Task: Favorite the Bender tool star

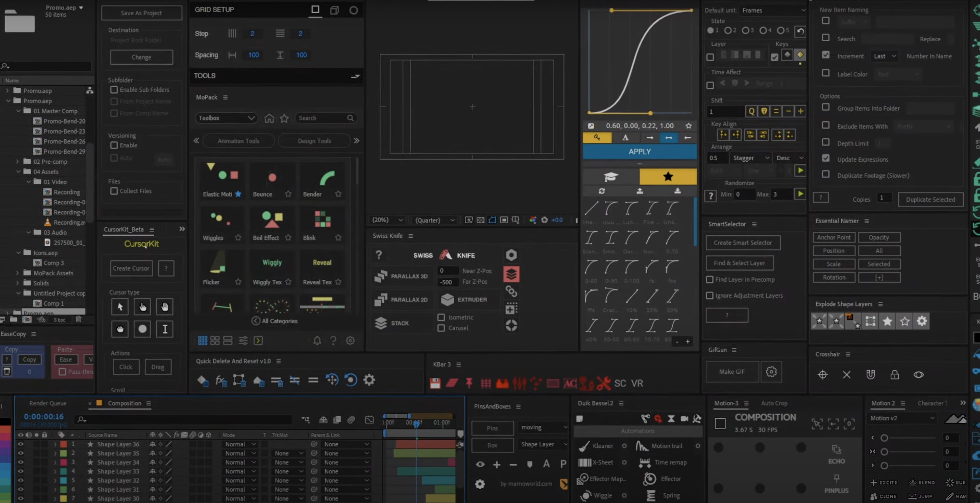Action: 338,194
